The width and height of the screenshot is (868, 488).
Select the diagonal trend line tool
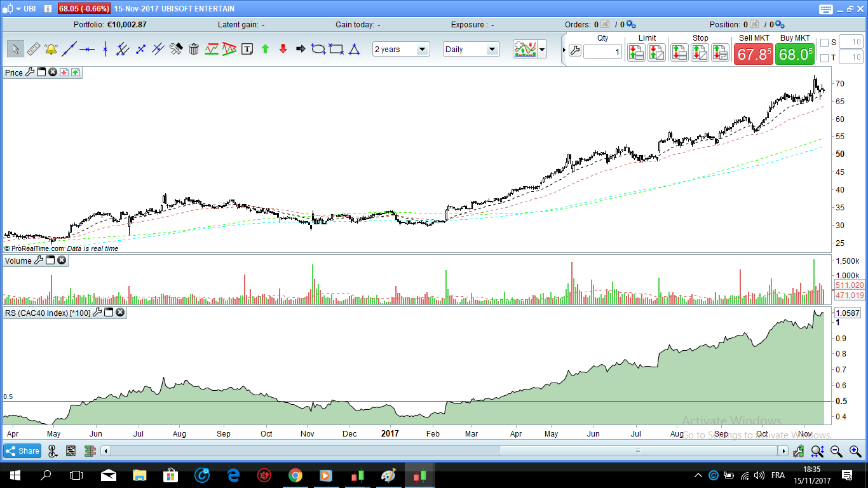70,49
